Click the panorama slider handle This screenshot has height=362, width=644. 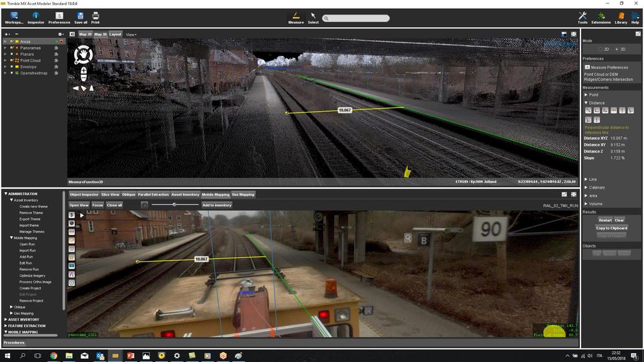click(174, 204)
